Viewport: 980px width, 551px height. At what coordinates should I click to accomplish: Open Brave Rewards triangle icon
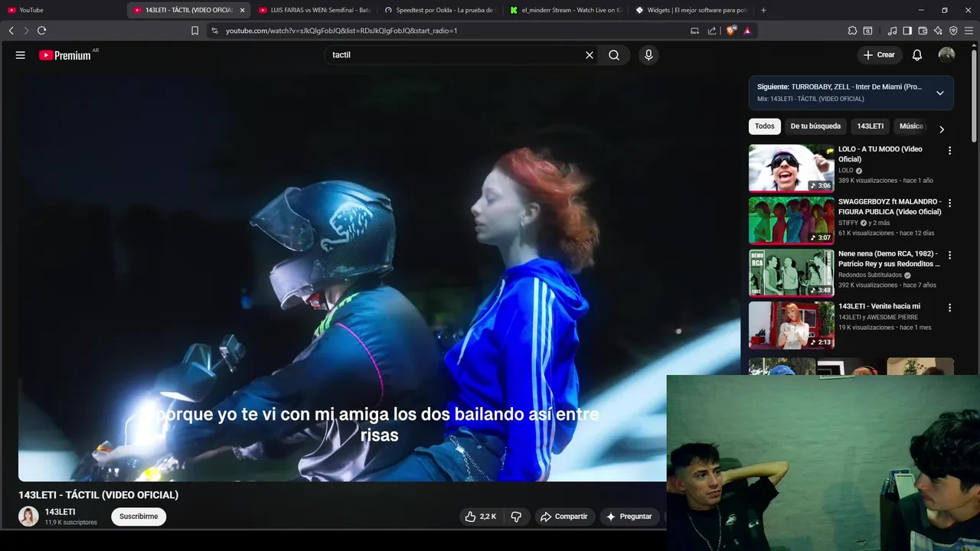tap(747, 31)
